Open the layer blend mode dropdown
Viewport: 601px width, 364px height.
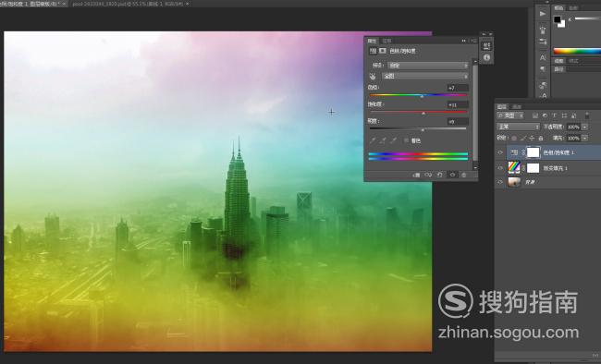[518, 127]
